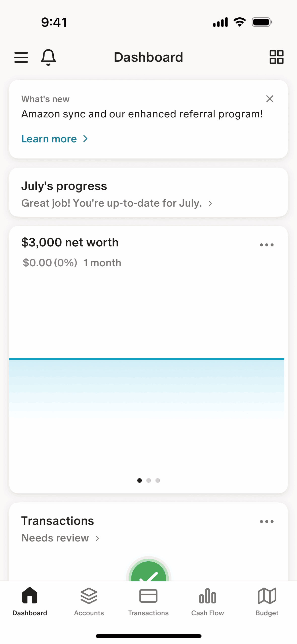Open the Budget map icon
The width and height of the screenshot is (297, 644).
click(x=267, y=596)
